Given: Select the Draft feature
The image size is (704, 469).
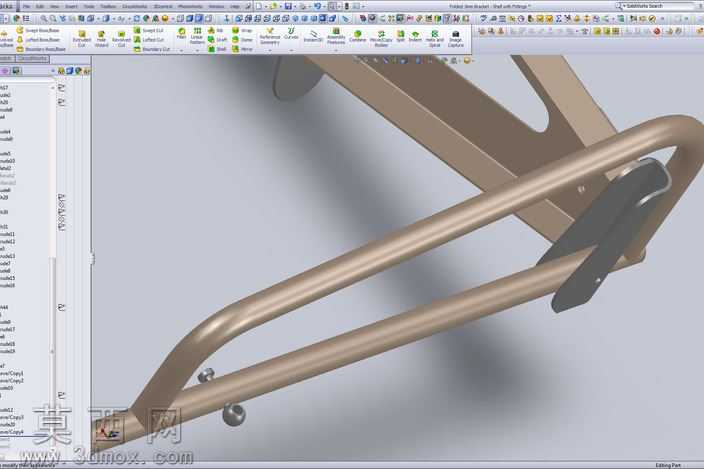Looking at the screenshot, I should pyautogui.click(x=217, y=39).
